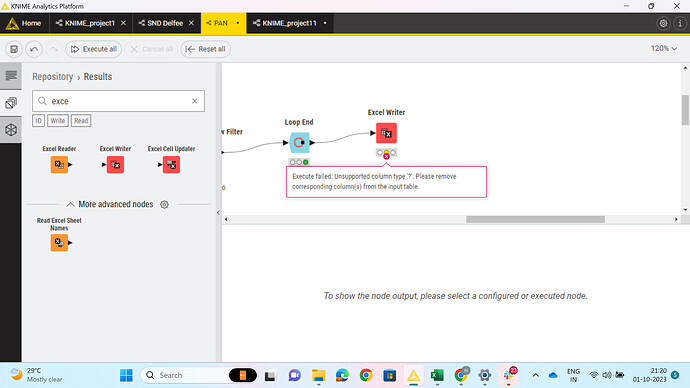Open the info icon in header
690x388 pixels.
(680, 23)
